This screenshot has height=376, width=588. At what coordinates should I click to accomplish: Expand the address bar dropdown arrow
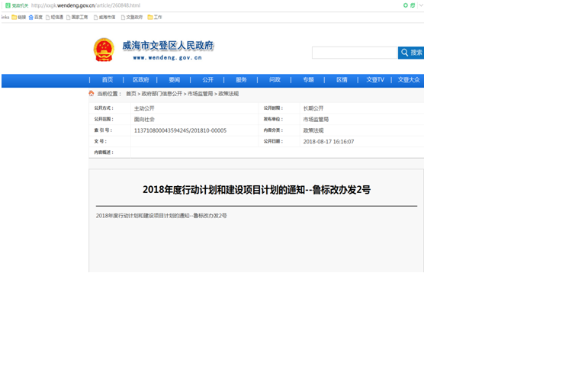tap(420, 5)
